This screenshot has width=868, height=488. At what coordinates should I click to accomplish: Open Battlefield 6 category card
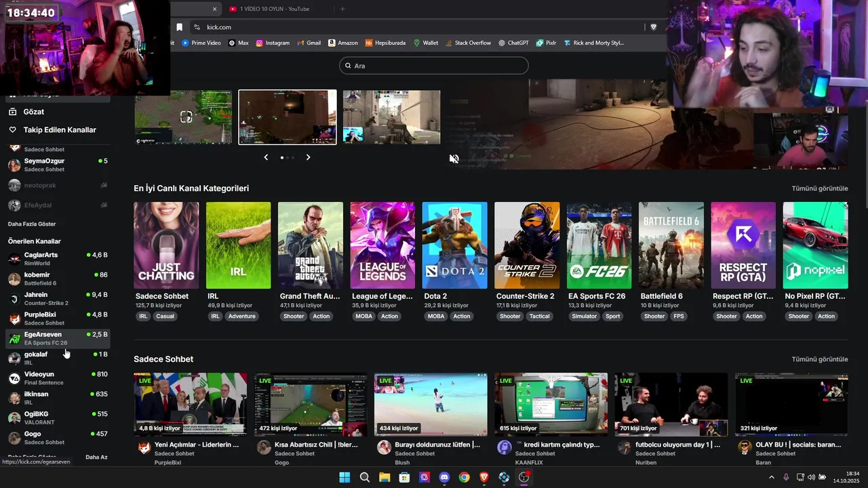click(x=671, y=245)
